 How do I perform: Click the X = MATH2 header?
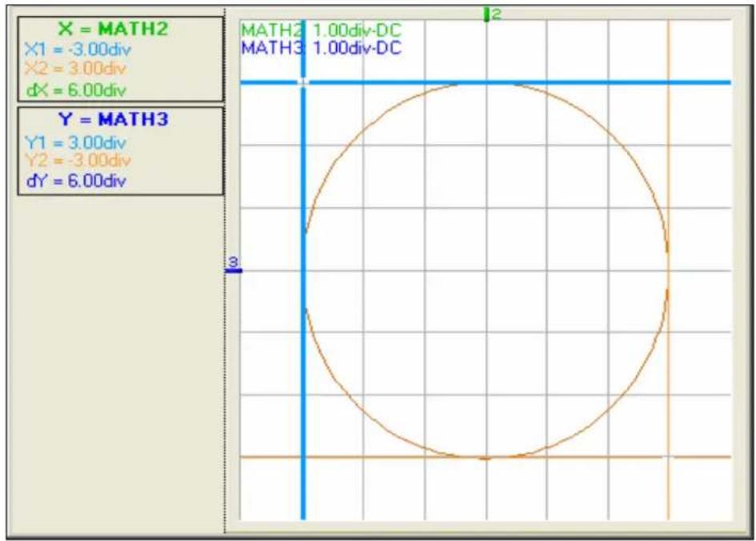click(x=113, y=29)
